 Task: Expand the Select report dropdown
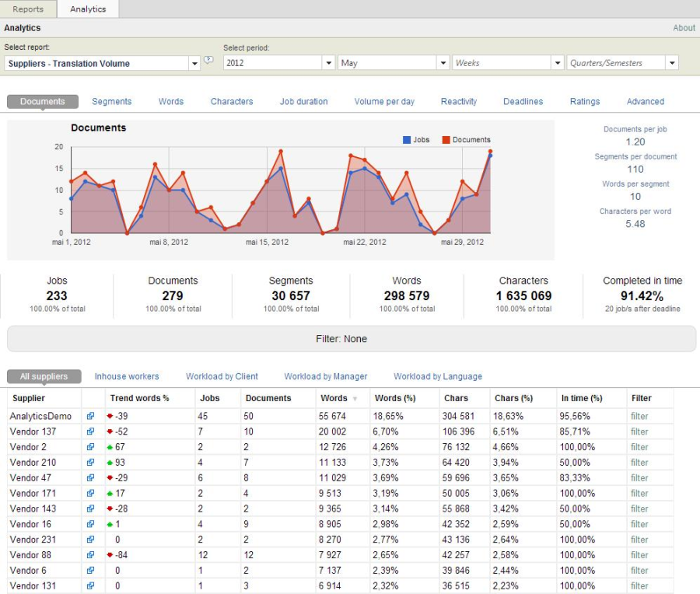[195, 64]
